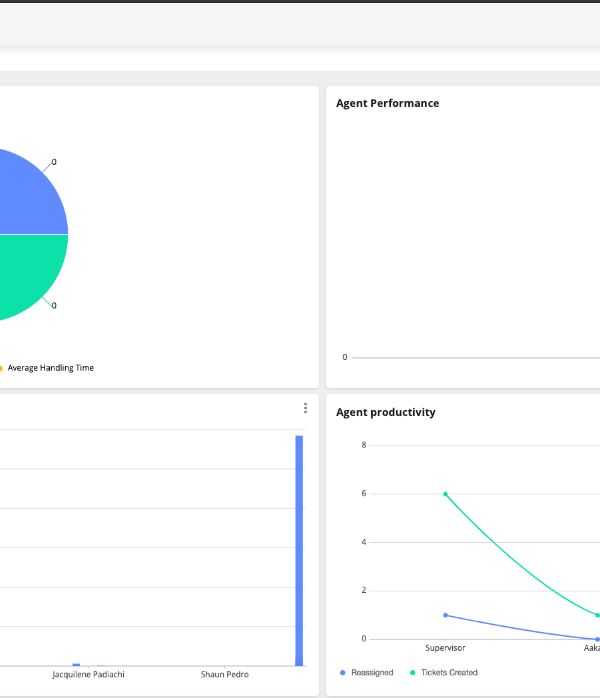Image resolution: width=600 pixels, height=698 pixels.
Task: Toggle the Tickets Created legend item
Action: [x=444, y=673]
